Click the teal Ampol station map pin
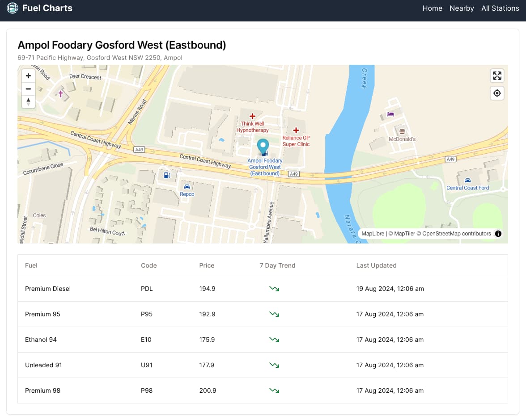This screenshot has height=420, width=526. click(263, 147)
